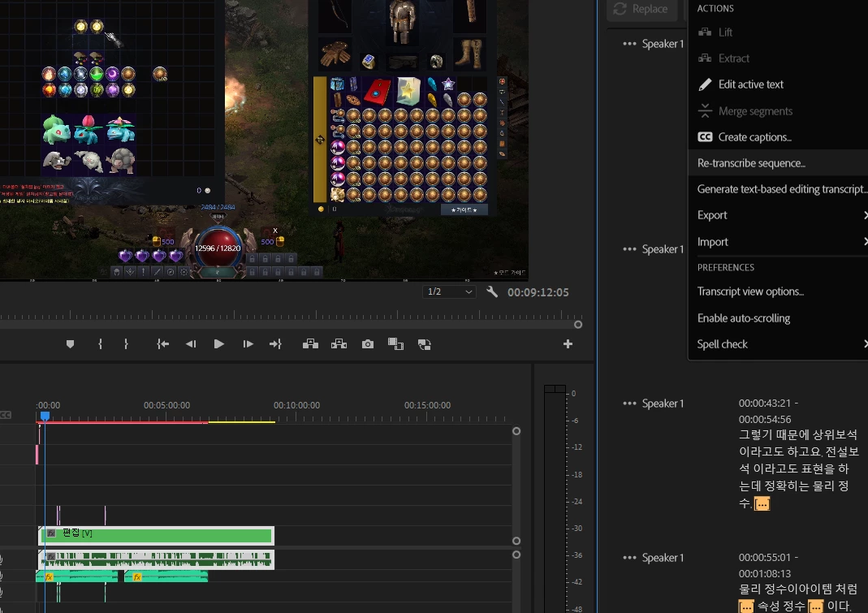Click the timeline playhead
Viewport: 868px width, 613px height.
click(x=45, y=416)
